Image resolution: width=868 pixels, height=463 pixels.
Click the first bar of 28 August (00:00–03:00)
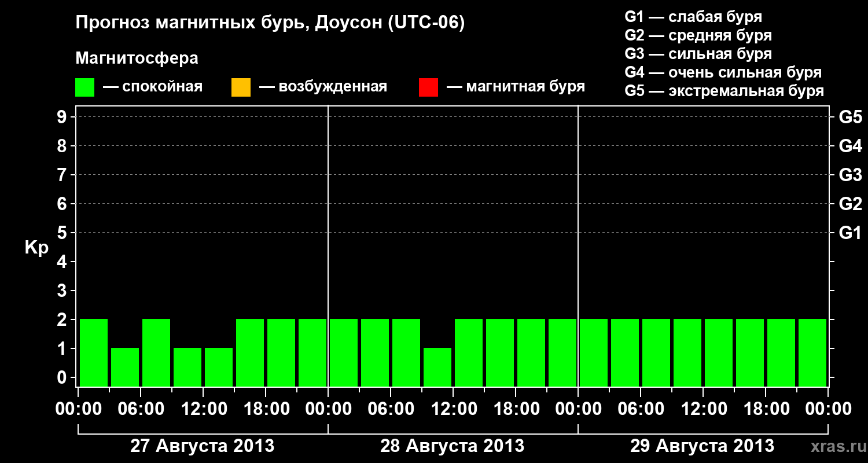(344, 352)
